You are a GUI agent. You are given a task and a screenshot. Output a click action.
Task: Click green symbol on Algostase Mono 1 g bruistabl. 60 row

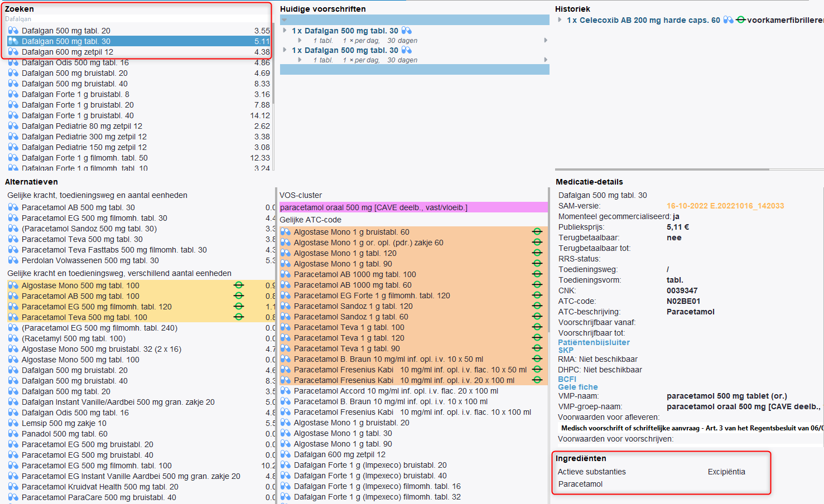[x=537, y=232]
